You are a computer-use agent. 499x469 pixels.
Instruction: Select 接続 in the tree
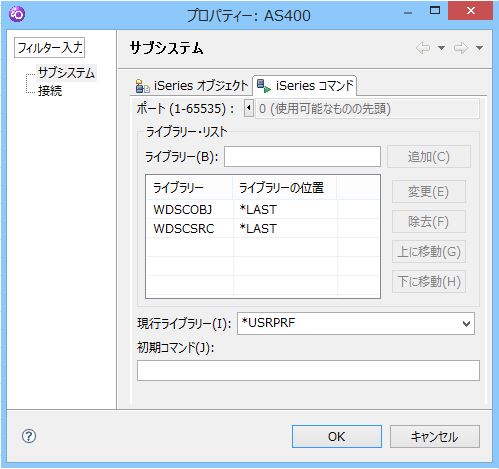coord(50,91)
